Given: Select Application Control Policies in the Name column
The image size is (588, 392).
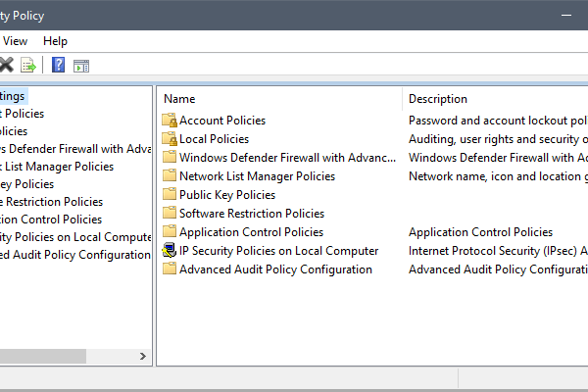Looking at the screenshot, I should (x=251, y=232).
